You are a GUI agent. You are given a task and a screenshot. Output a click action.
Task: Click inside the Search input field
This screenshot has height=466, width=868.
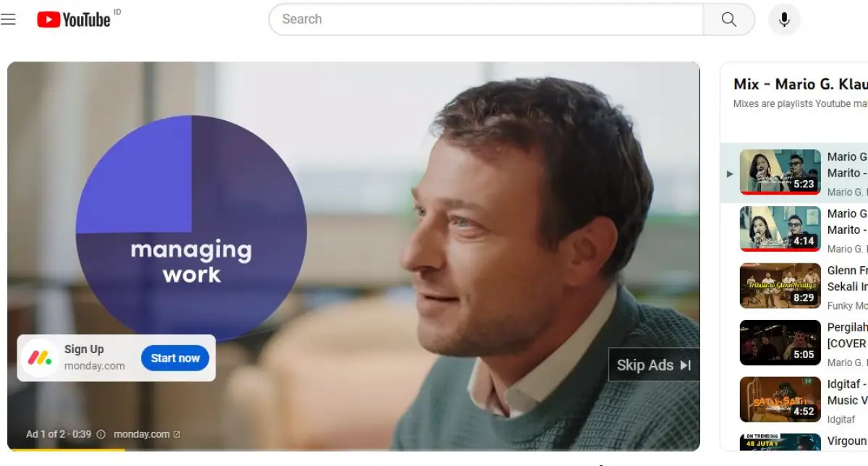(x=486, y=20)
